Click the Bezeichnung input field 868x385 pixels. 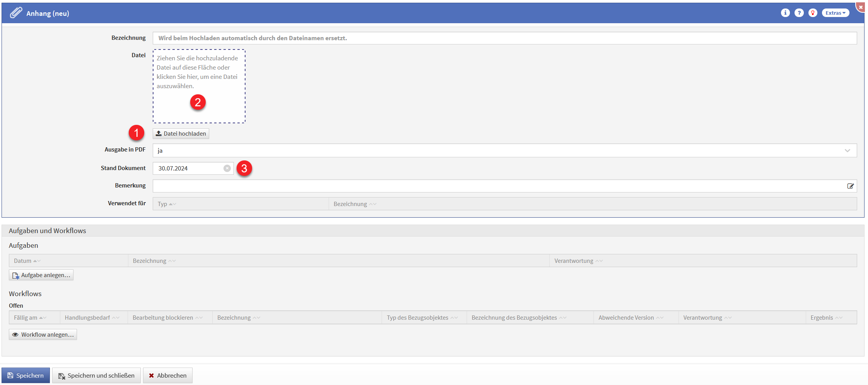(505, 38)
